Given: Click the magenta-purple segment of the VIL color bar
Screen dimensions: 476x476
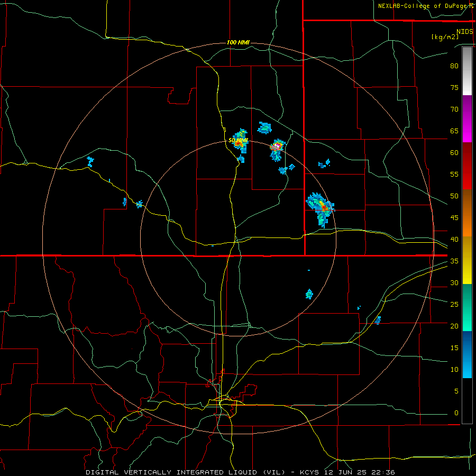Looking at the screenshot, I should click(x=467, y=118).
